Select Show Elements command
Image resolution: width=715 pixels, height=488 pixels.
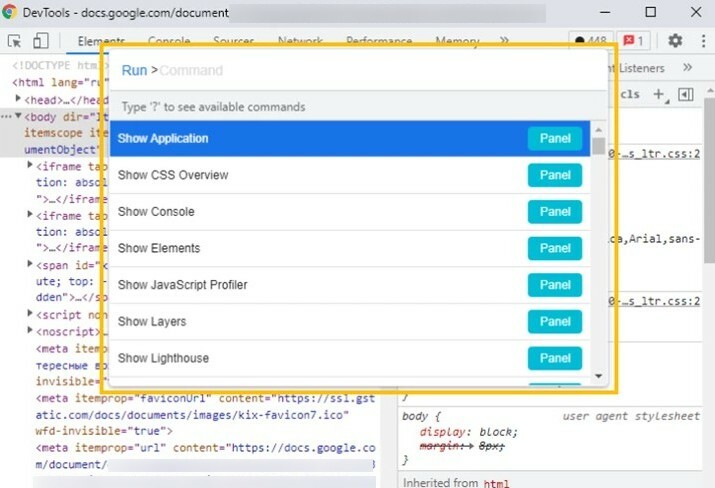pyautogui.click(x=350, y=248)
